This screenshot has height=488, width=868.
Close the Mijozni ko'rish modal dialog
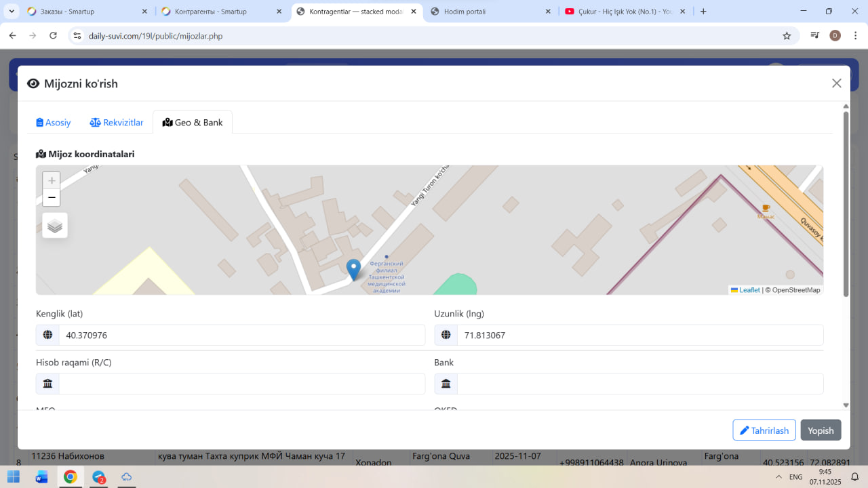click(x=836, y=83)
